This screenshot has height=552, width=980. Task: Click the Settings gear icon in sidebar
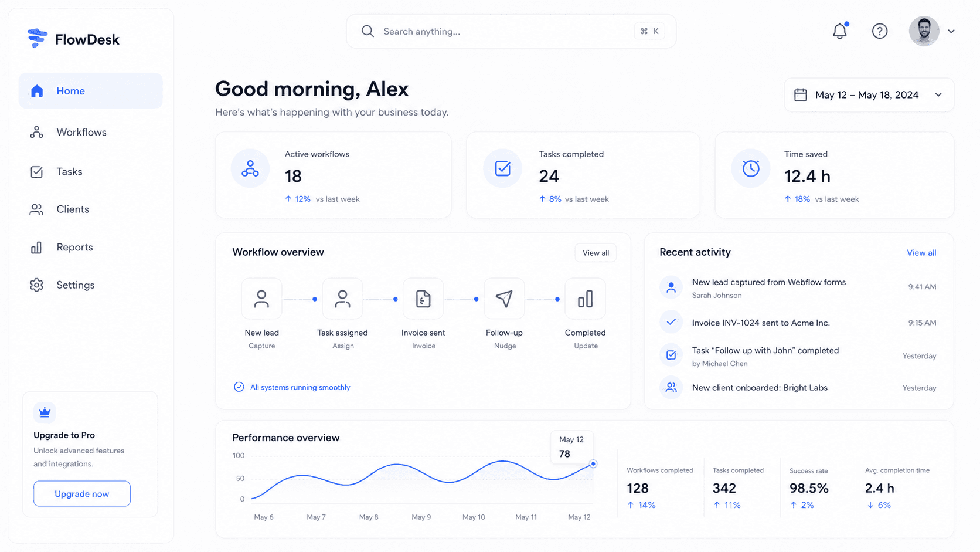36,285
